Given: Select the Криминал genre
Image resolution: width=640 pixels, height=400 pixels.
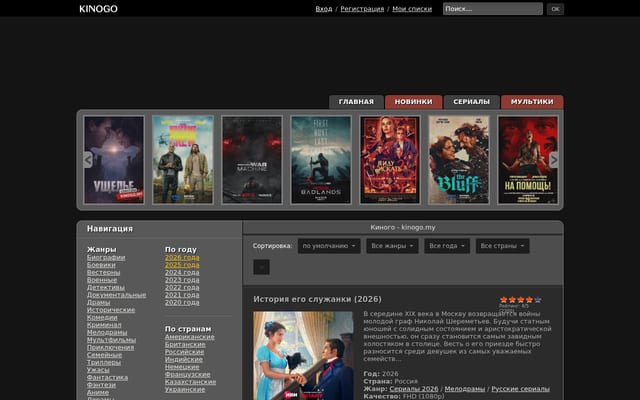Looking at the screenshot, I should pos(104,325).
